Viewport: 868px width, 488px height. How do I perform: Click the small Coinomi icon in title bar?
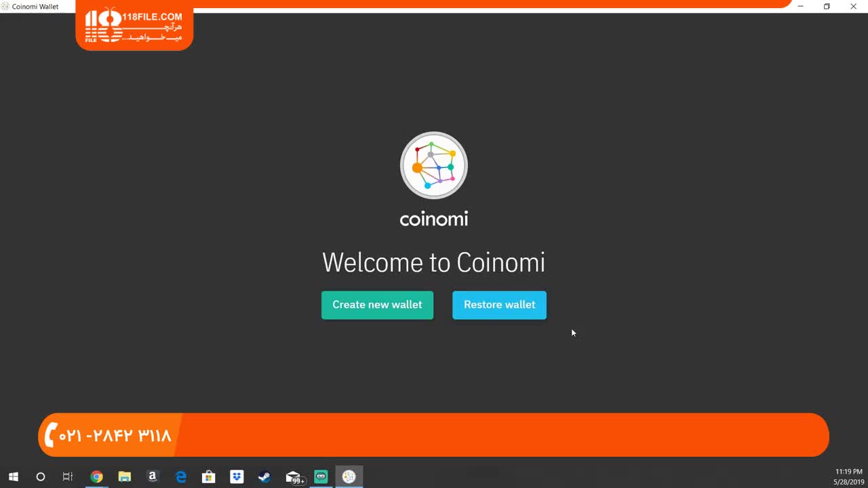pos(5,7)
